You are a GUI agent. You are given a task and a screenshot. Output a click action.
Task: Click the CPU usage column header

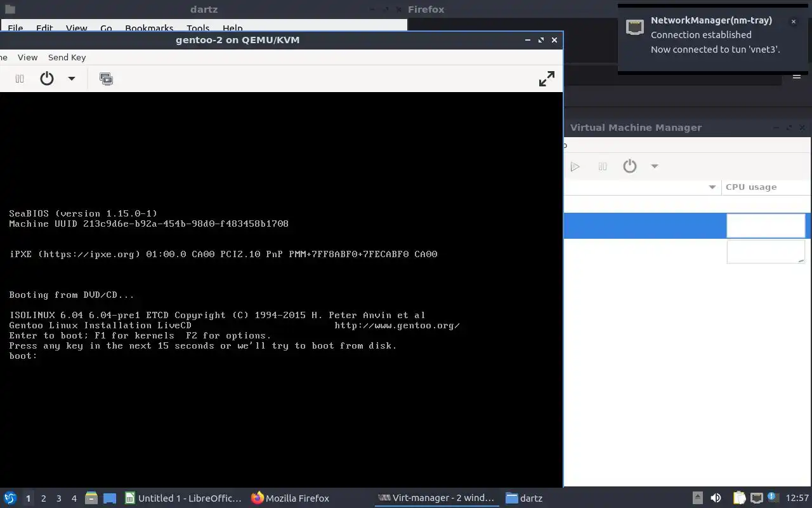766,187
